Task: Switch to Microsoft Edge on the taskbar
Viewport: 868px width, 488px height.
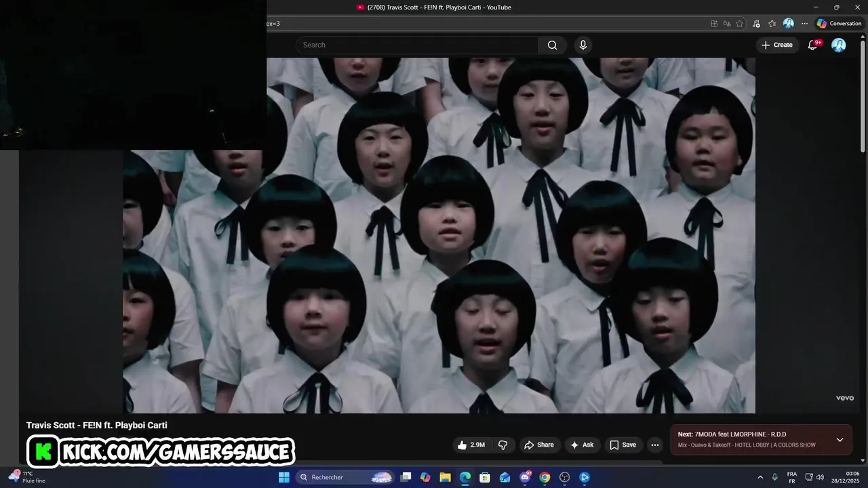Action: [465, 477]
